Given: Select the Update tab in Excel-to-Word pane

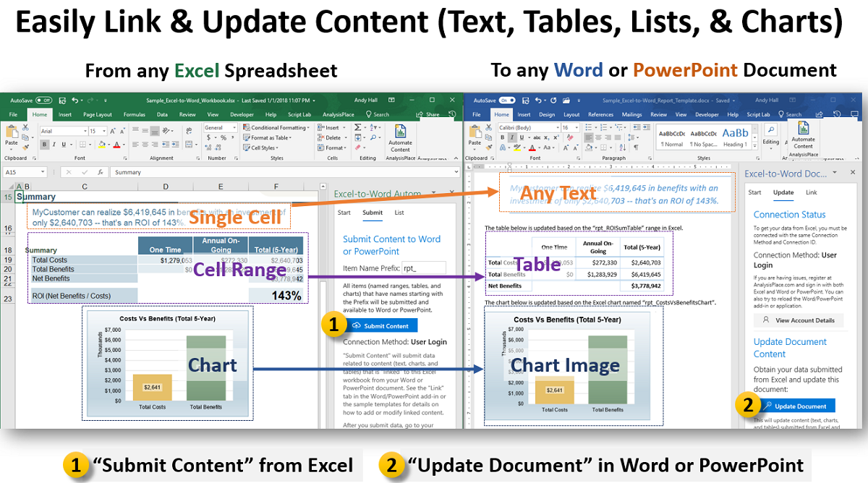Looking at the screenshot, I should (784, 192).
